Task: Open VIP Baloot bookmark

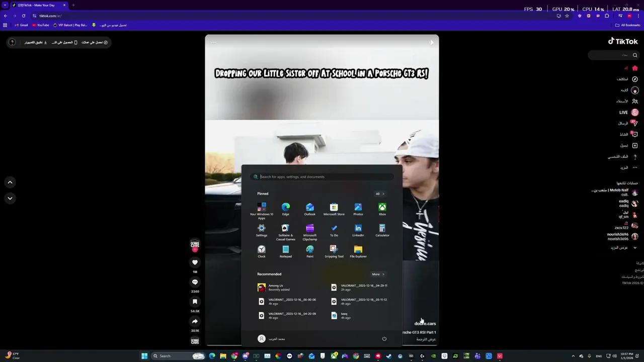Action: [x=70, y=25]
